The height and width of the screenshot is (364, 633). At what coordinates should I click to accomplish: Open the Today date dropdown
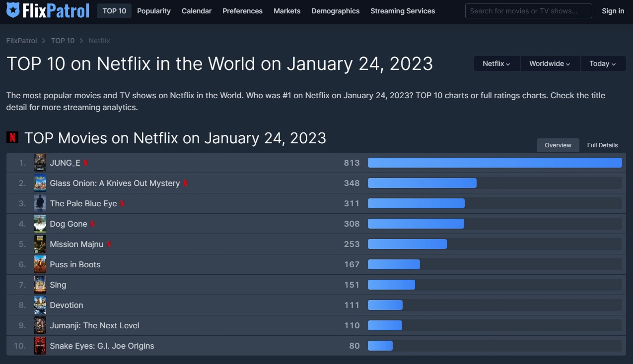602,63
